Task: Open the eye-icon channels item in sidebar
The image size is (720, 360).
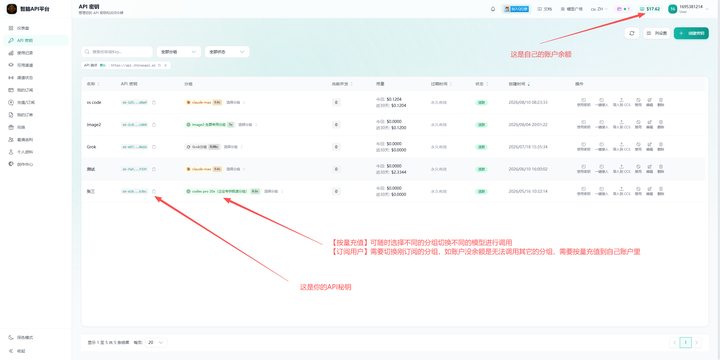Action: [35, 65]
